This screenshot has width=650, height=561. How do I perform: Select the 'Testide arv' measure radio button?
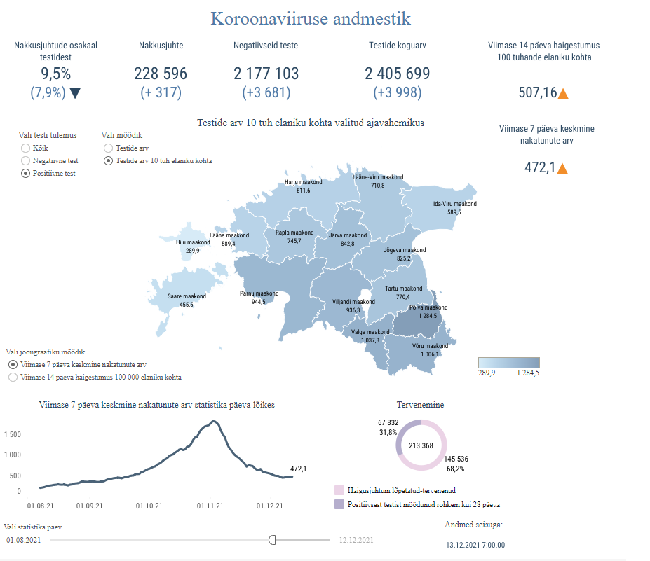point(108,146)
